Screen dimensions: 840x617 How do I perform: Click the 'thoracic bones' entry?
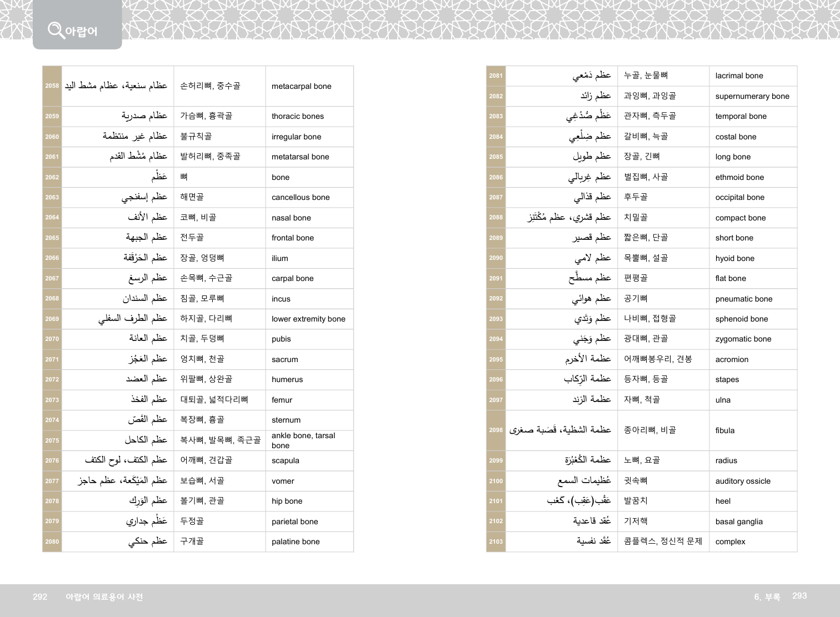[297, 116]
